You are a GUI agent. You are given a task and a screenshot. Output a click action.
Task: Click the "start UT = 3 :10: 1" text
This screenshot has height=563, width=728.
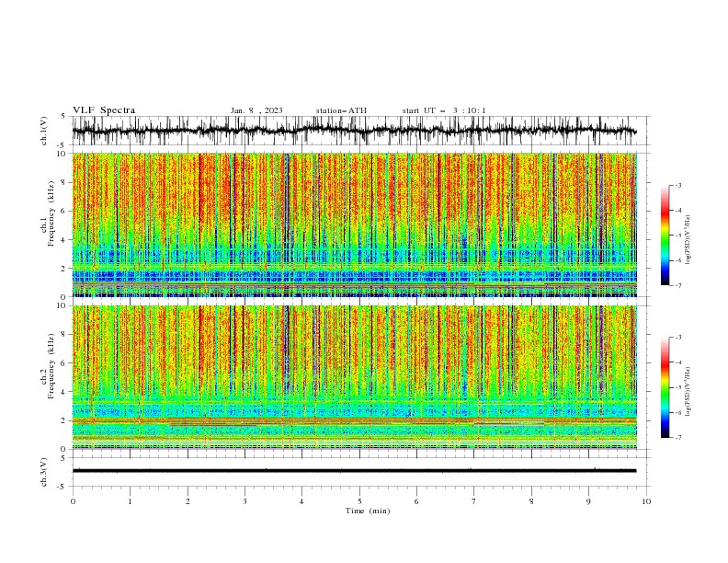pos(444,110)
